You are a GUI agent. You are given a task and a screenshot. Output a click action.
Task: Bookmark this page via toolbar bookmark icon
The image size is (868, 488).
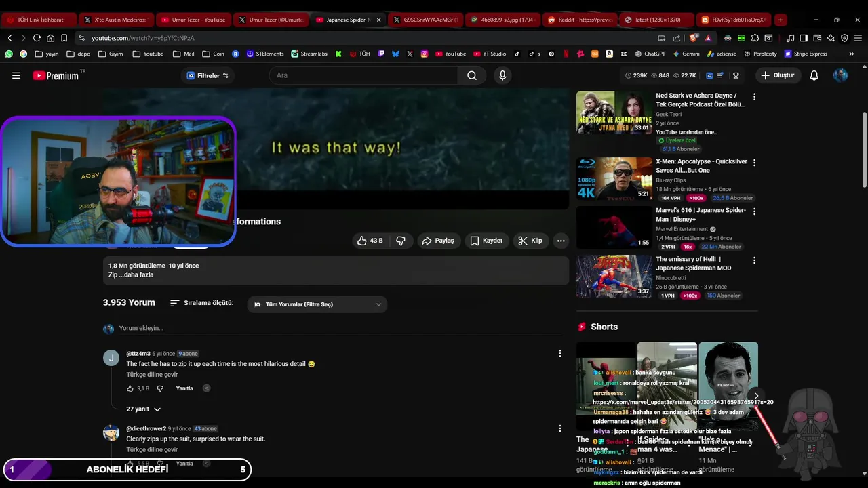coord(64,38)
